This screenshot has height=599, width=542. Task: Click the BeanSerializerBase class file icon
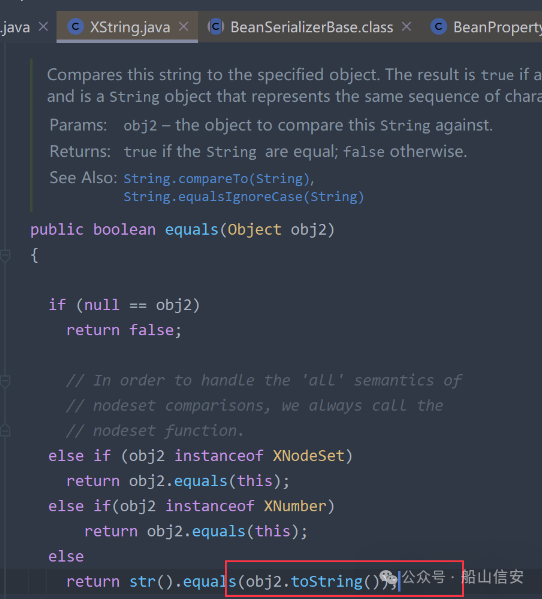[x=216, y=27]
